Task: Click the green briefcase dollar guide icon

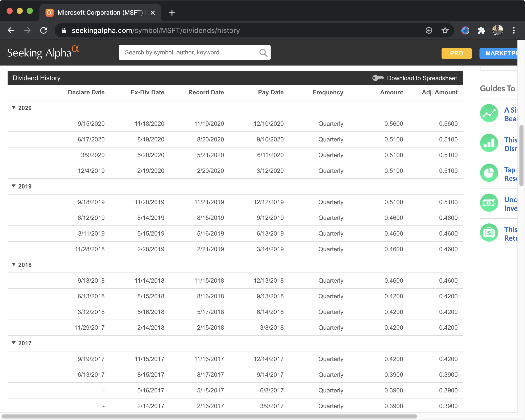Action: [489, 233]
